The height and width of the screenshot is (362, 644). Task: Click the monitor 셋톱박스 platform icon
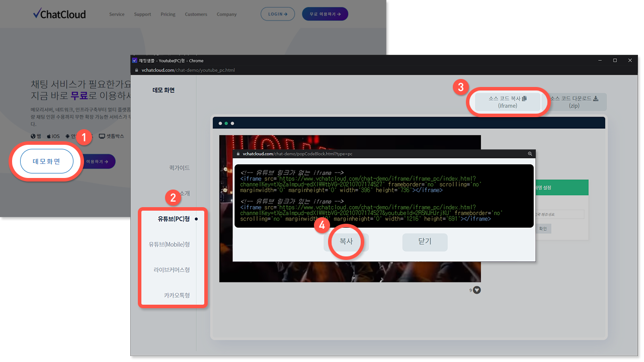click(x=102, y=136)
